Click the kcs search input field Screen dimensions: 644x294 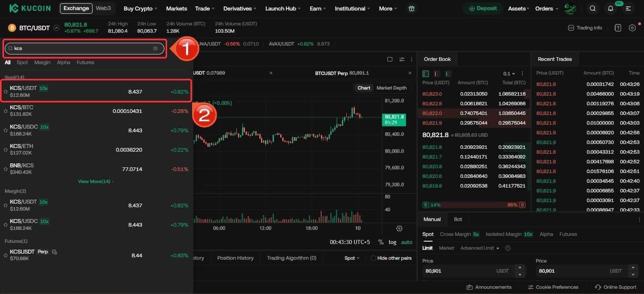click(x=85, y=48)
